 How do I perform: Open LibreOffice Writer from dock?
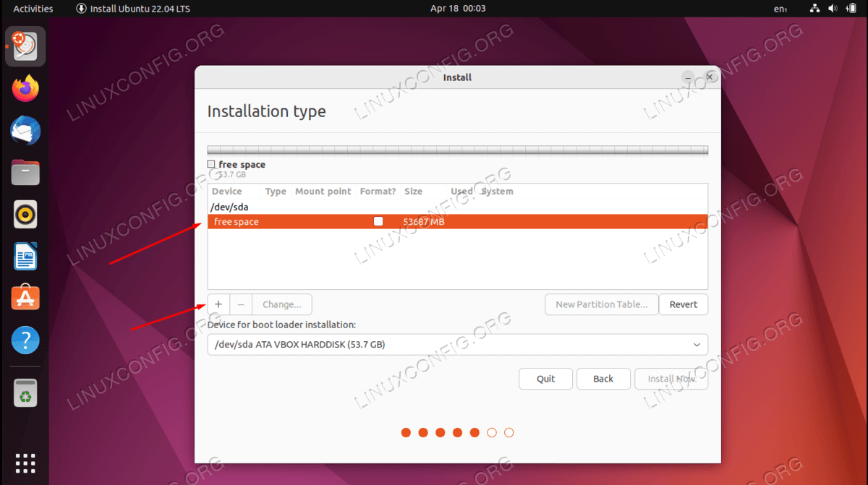point(25,256)
